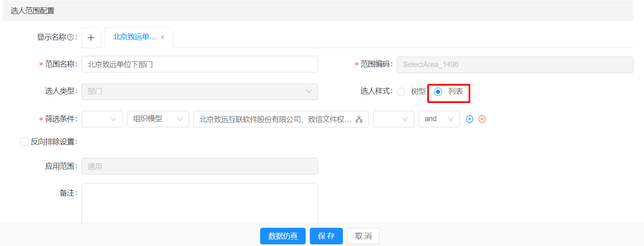The width and height of the screenshot is (644, 246).
Task: Click the help icon beside 显示名称
Action: (x=70, y=38)
